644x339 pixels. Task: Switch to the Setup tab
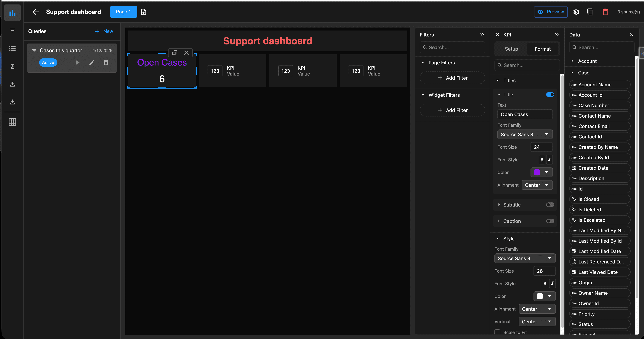click(x=511, y=49)
